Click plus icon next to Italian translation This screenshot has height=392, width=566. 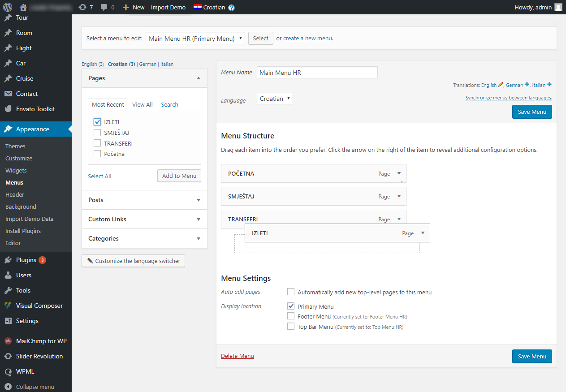click(x=549, y=85)
